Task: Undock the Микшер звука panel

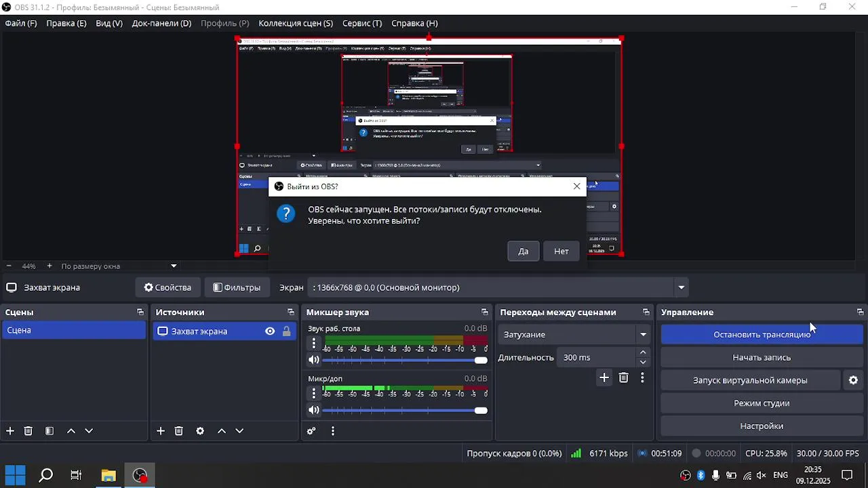Action: tap(485, 312)
